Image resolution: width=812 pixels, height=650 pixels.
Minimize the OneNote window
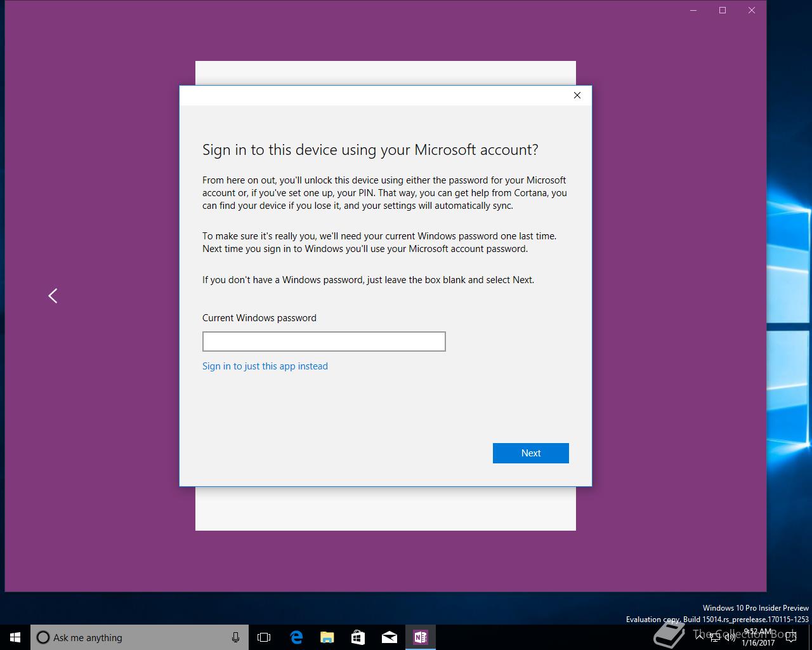point(693,10)
